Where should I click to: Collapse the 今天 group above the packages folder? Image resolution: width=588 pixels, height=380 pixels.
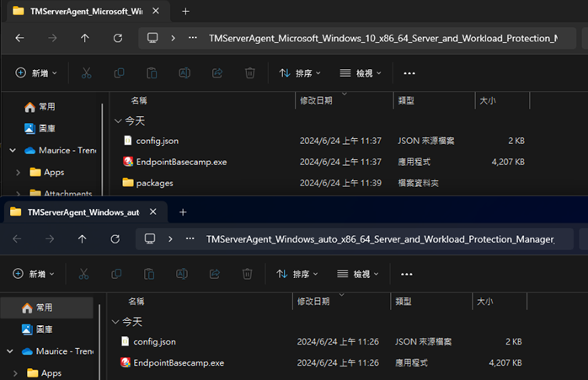(119, 121)
